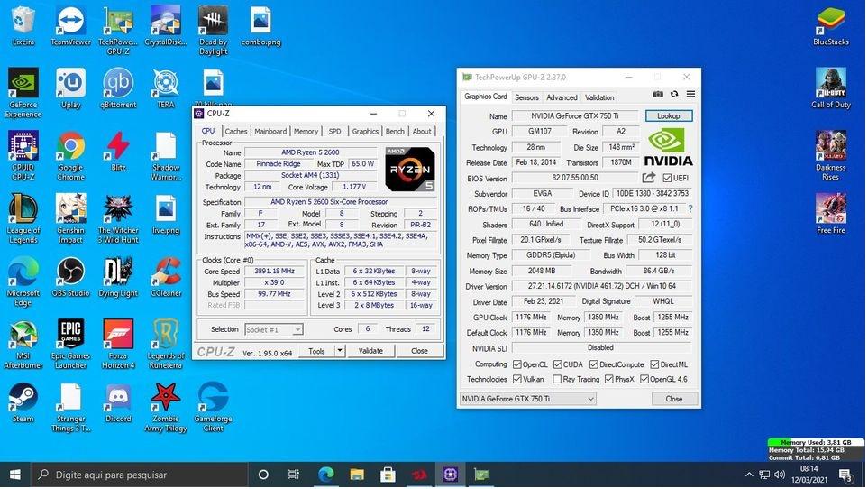
Task: Launch Uplay from the desktop
Action: click(71, 88)
